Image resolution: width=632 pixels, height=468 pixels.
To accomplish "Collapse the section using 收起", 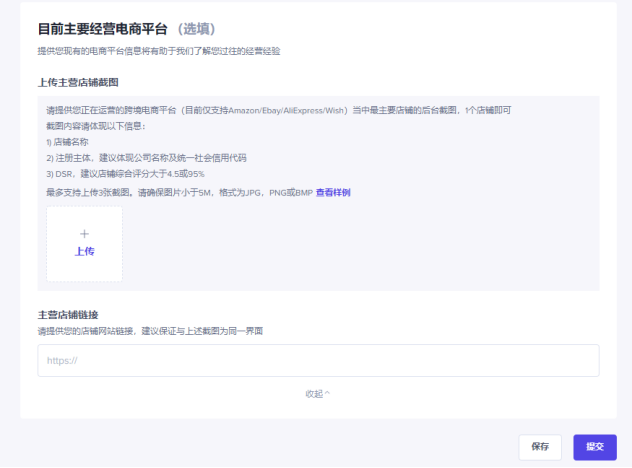I will point(313,393).
